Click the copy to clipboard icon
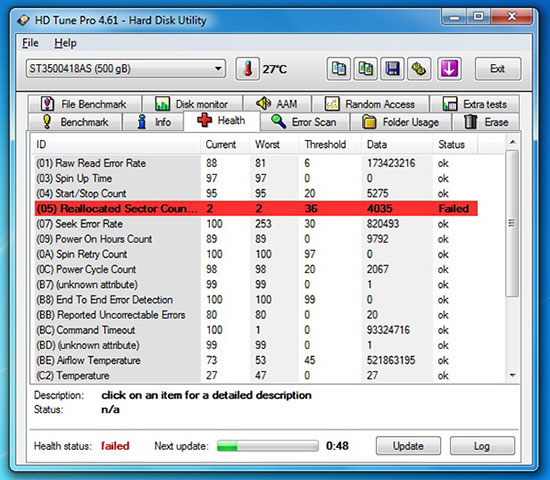The width and height of the screenshot is (550, 480). pos(338,69)
